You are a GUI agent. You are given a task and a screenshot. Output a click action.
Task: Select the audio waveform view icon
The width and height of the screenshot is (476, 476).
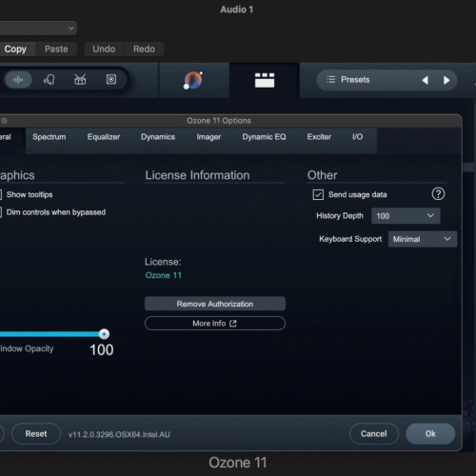(x=18, y=79)
